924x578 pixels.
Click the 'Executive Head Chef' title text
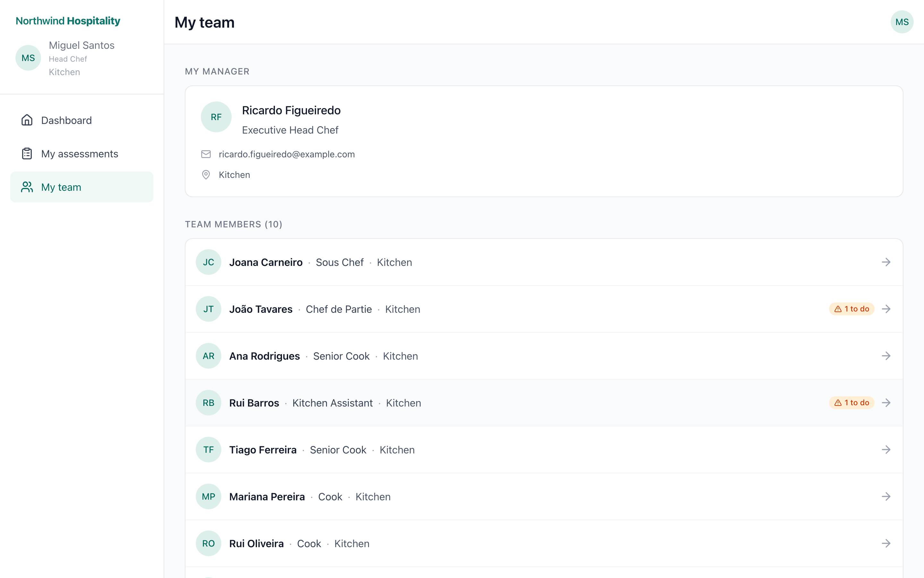(290, 130)
